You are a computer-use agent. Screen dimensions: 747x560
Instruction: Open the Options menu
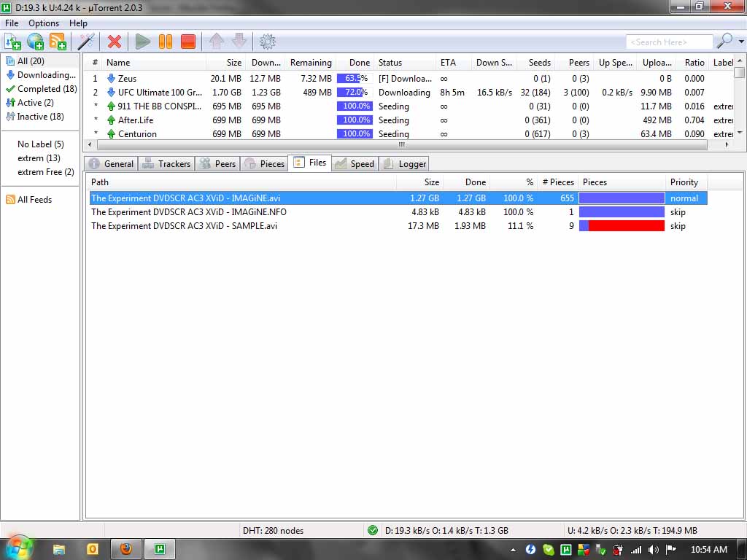click(x=44, y=23)
